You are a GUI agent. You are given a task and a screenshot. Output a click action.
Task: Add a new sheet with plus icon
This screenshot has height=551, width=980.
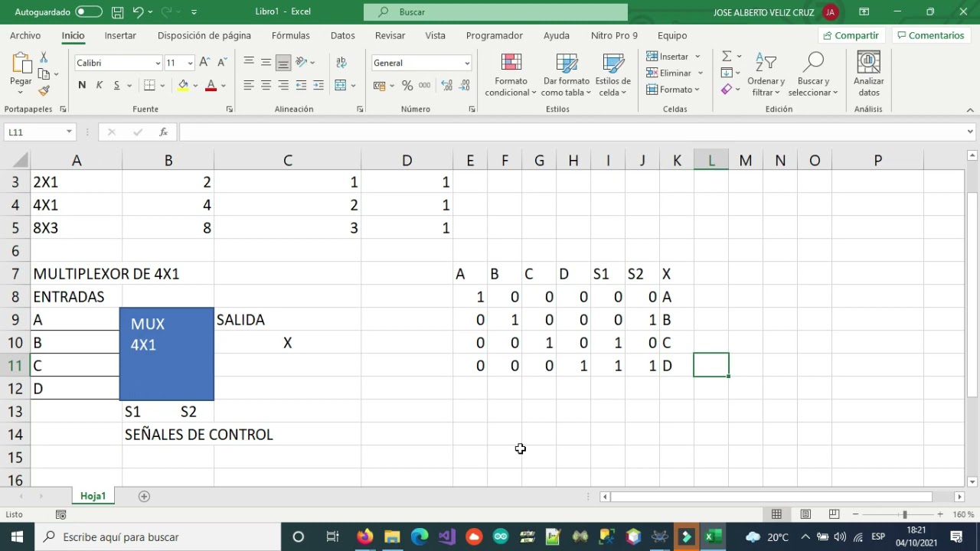[x=144, y=496]
